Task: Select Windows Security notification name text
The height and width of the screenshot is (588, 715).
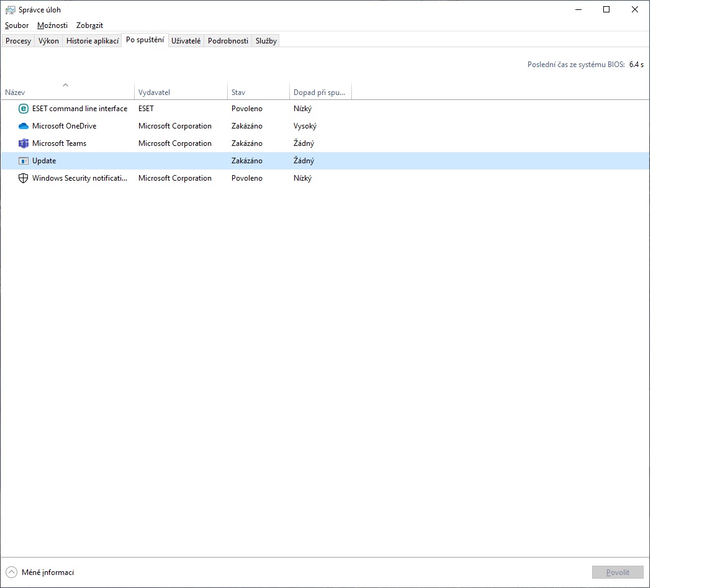Action: point(80,178)
